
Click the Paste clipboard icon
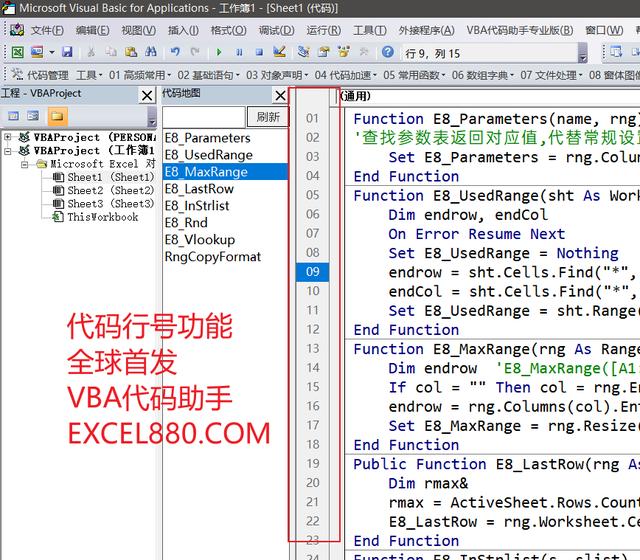click(x=131, y=52)
